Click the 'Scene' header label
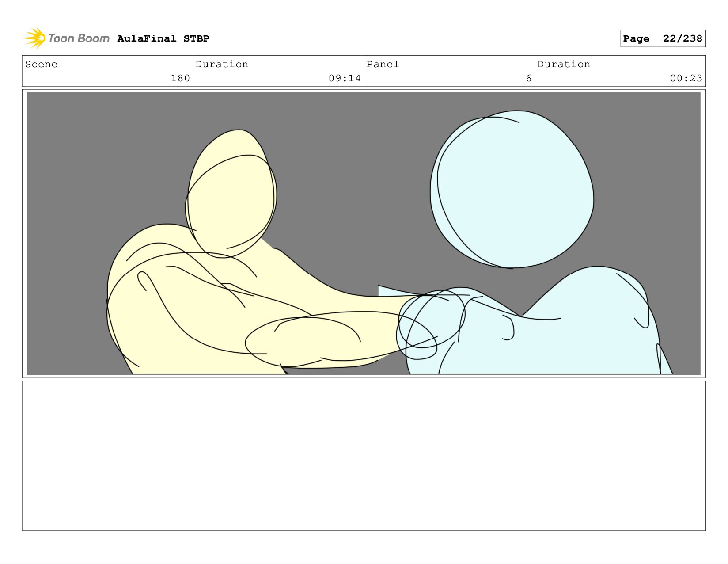This screenshot has height=564, width=728. click(x=41, y=64)
